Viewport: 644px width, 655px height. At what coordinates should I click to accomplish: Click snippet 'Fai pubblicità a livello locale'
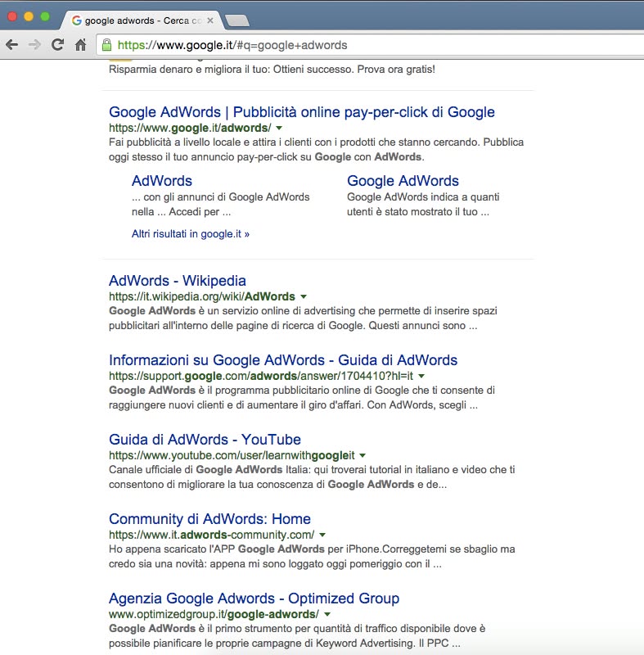click(316, 150)
